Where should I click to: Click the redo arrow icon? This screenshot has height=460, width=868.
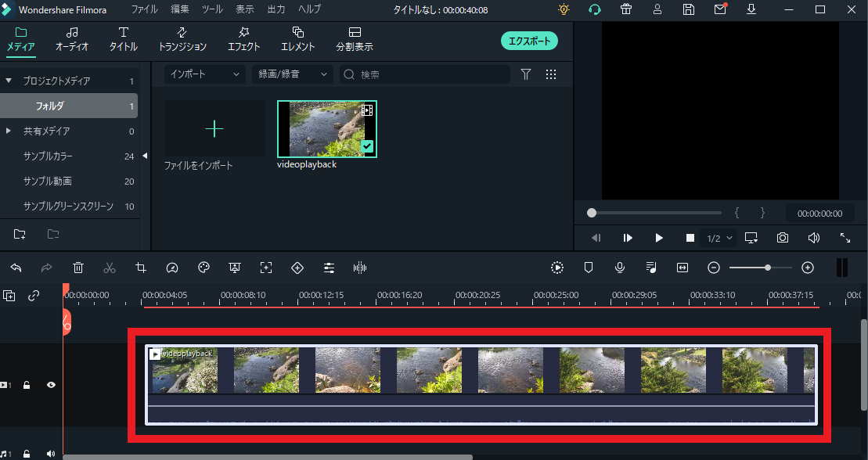[x=47, y=268]
